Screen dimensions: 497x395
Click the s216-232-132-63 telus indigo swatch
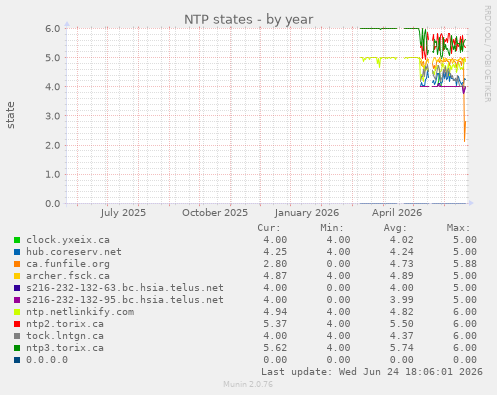tap(17, 288)
